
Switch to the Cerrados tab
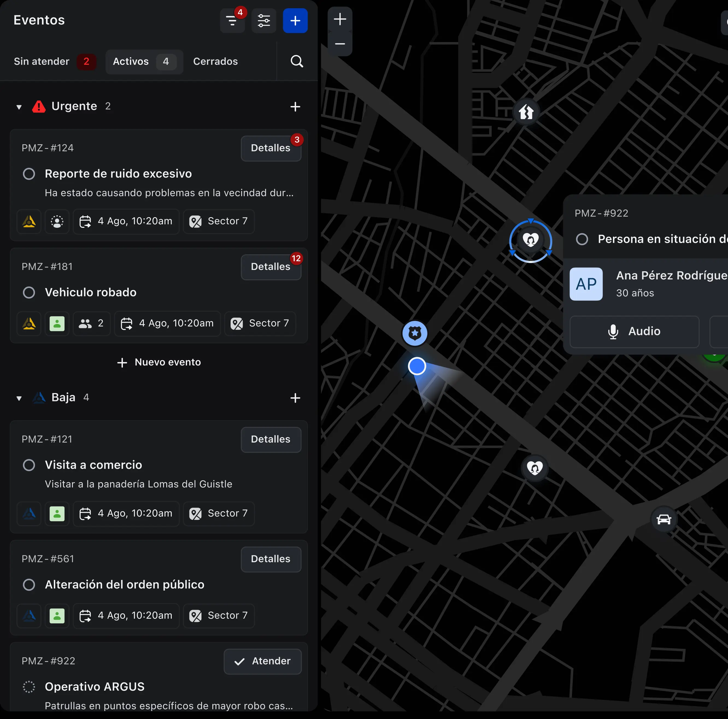click(x=215, y=61)
